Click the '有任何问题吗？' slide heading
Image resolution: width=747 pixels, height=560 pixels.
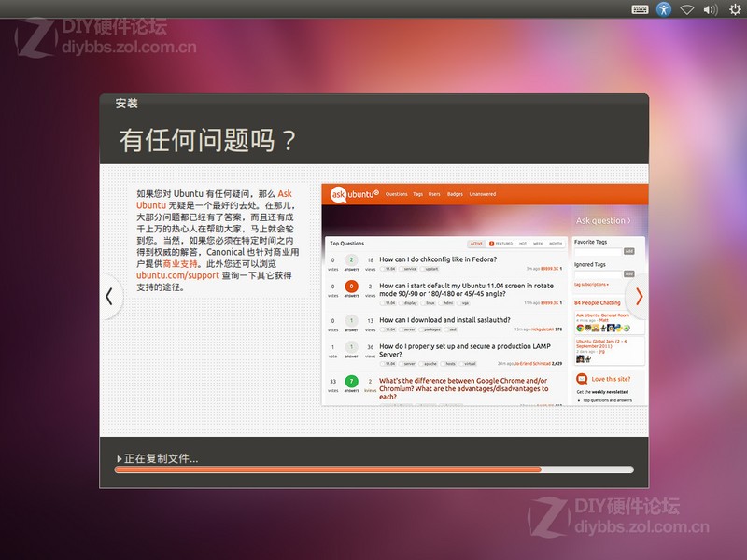click(x=207, y=141)
